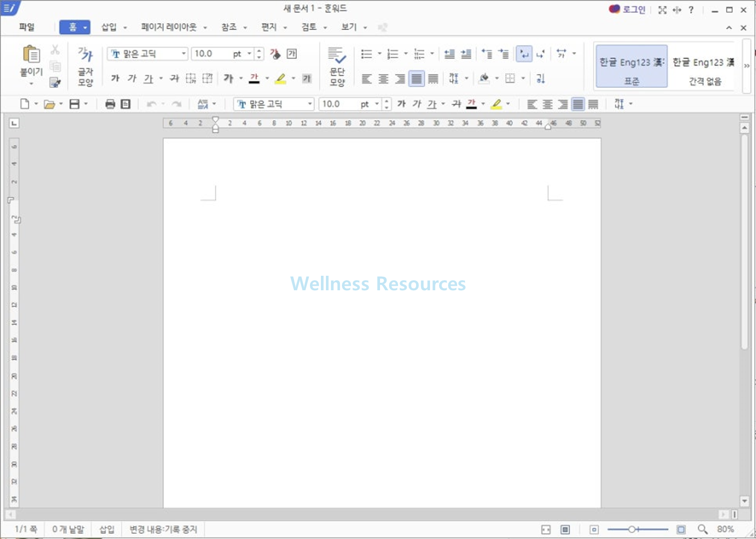The height and width of the screenshot is (539, 756).
Task: Expand the ribbon font name dropdown
Action: pyautogui.click(x=183, y=54)
